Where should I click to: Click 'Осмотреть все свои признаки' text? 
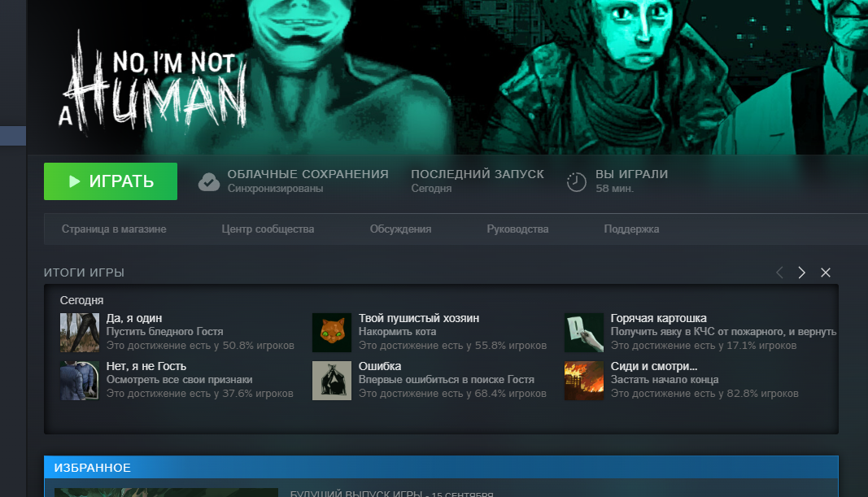179,380
